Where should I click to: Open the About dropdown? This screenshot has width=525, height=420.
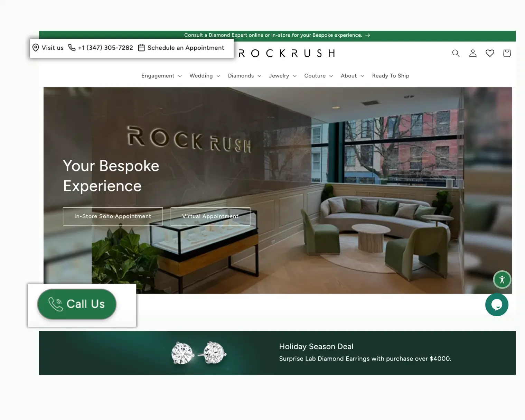(349, 76)
